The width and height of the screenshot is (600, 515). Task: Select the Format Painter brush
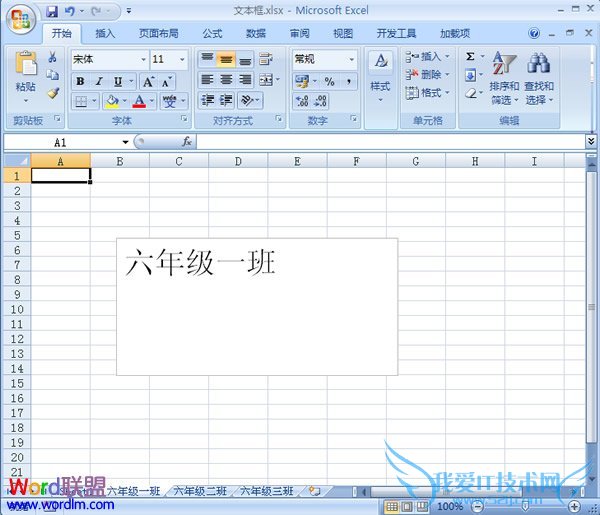[x=53, y=93]
